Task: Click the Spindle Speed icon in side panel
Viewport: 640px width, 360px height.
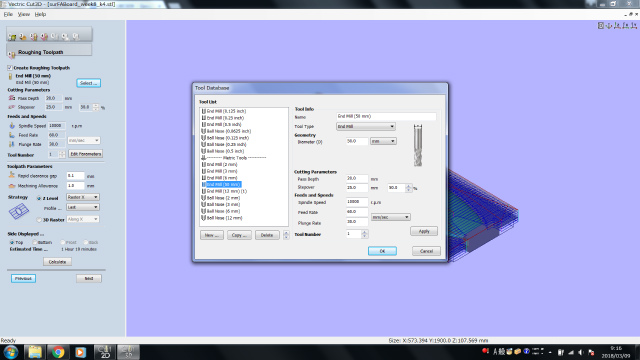Action: pyautogui.click(x=12, y=126)
